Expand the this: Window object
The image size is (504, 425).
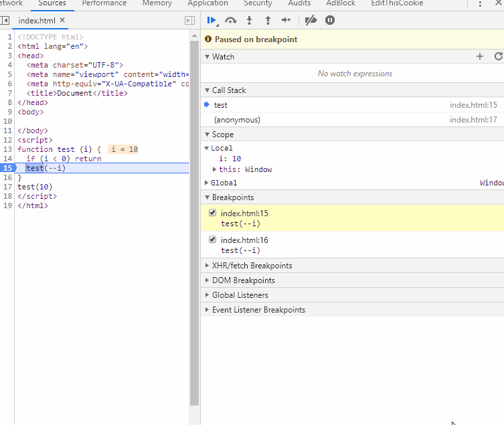tap(214, 169)
